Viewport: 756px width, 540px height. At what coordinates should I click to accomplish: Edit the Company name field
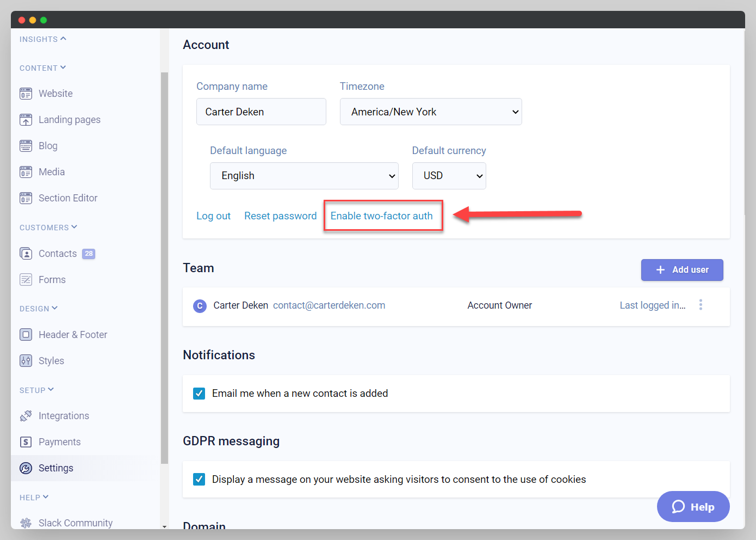pyautogui.click(x=261, y=112)
